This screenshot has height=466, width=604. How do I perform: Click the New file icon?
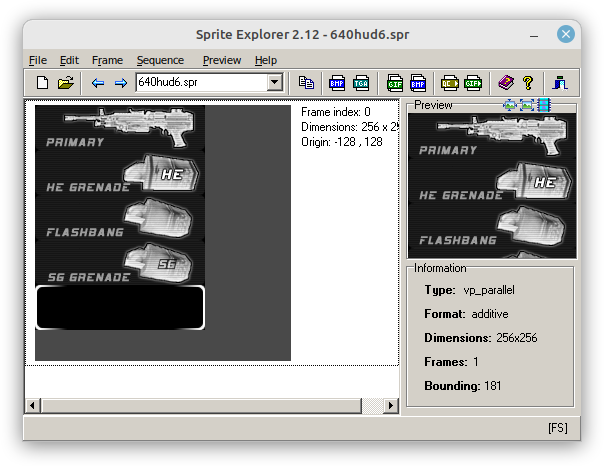42,83
